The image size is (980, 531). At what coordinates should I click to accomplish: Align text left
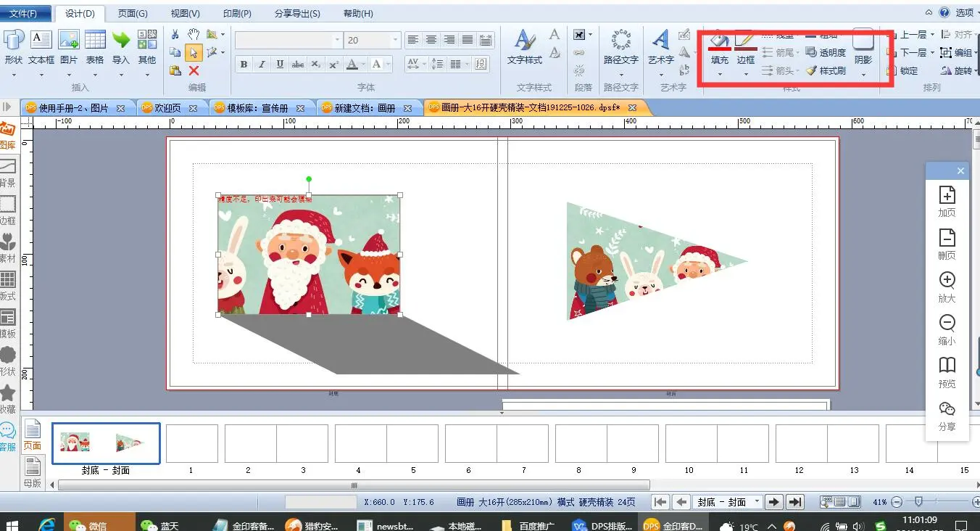coord(413,40)
